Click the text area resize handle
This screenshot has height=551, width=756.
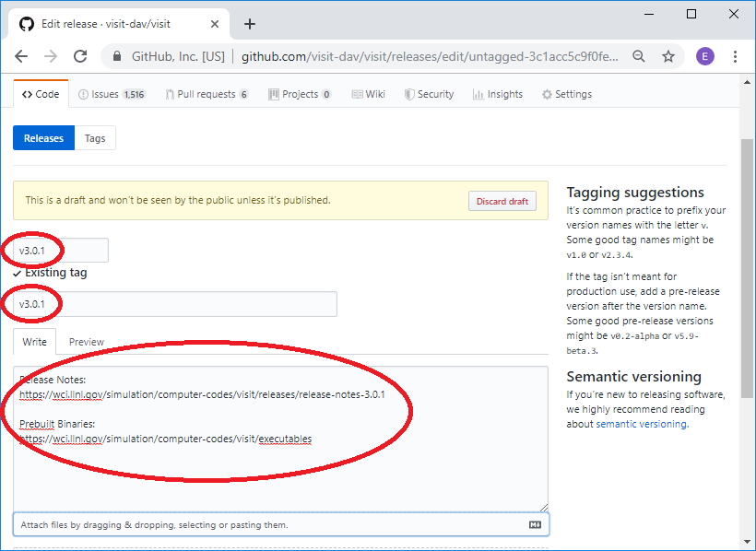coord(544,508)
